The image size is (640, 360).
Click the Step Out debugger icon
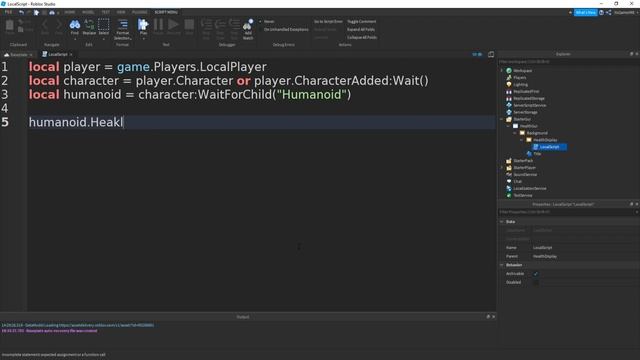click(234, 24)
